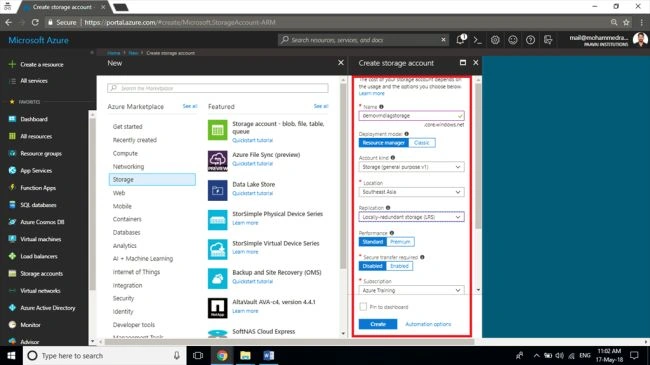Click See all next to Azure Marketplace
The height and width of the screenshot is (365, 650).
pos(190,106)
